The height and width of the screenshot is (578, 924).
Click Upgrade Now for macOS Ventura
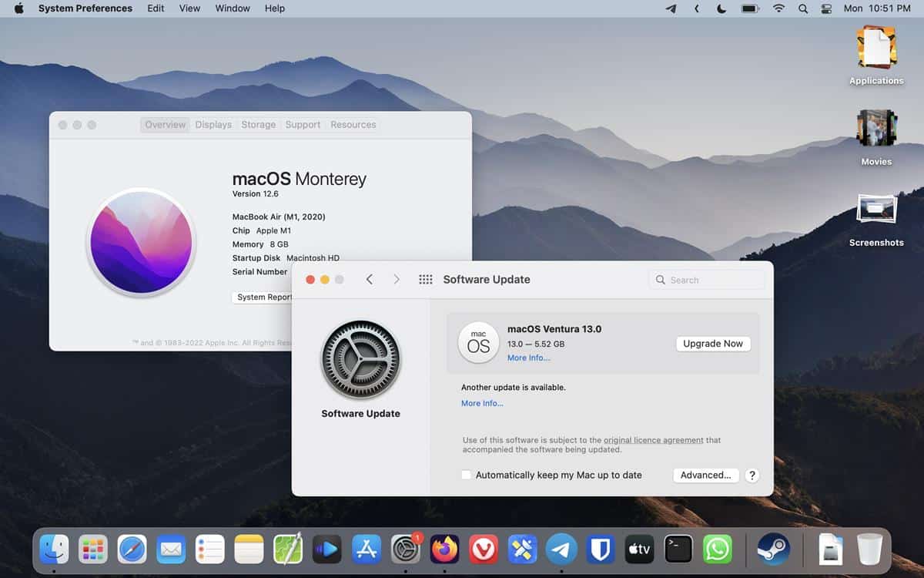click(x=713, y=344)
